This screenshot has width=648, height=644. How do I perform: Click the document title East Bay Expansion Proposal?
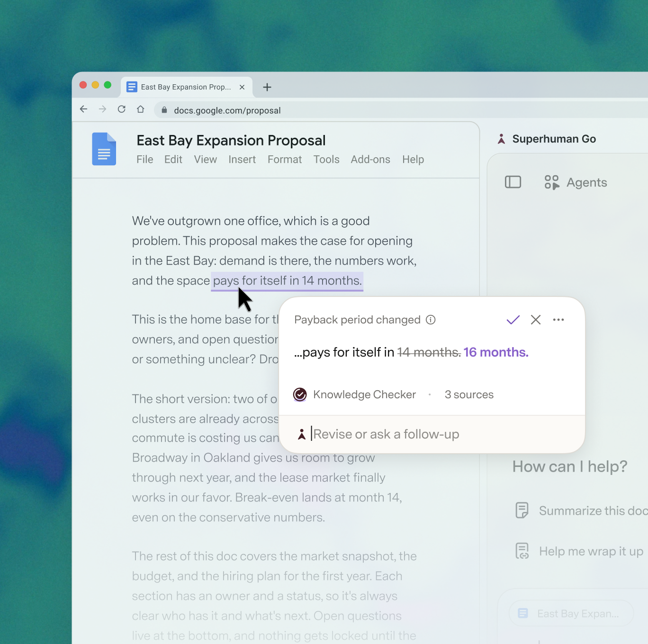pos(231,141)
